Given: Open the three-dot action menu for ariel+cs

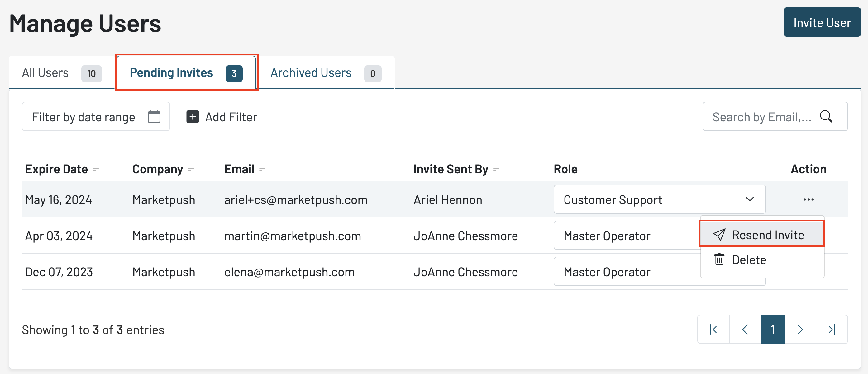Looking at the screenshot, I should point(808,200).
